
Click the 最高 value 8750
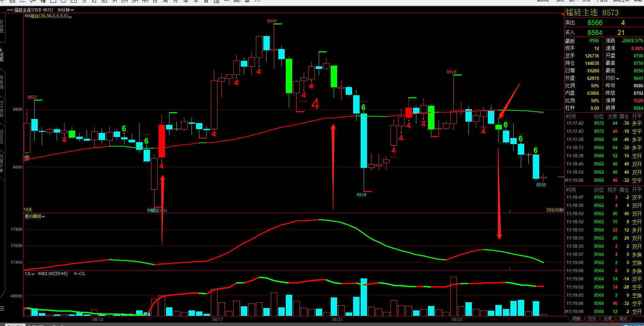click(638, 63)
